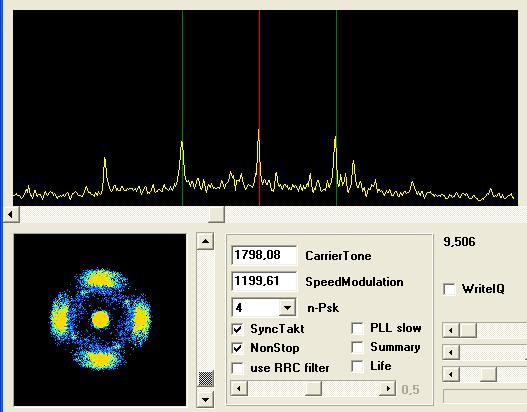Click the red carrier marker in spectrum

click(x=259, y=108)
